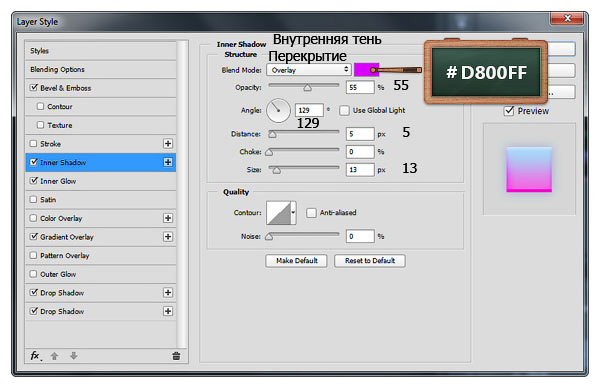
Task: Click the fx add style icon
Action: click(x=36, y=355)
